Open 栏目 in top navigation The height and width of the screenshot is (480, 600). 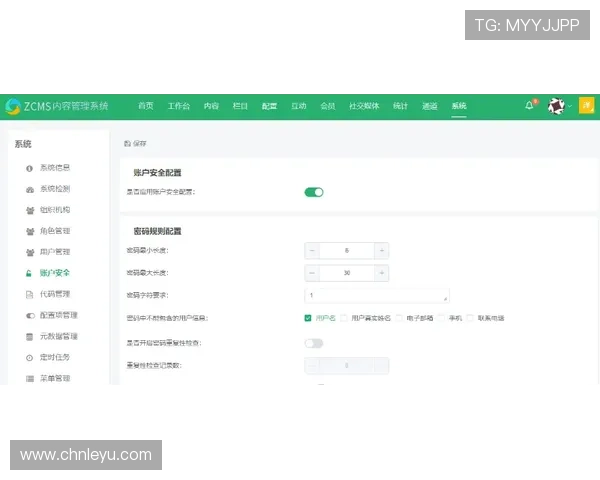240,106
